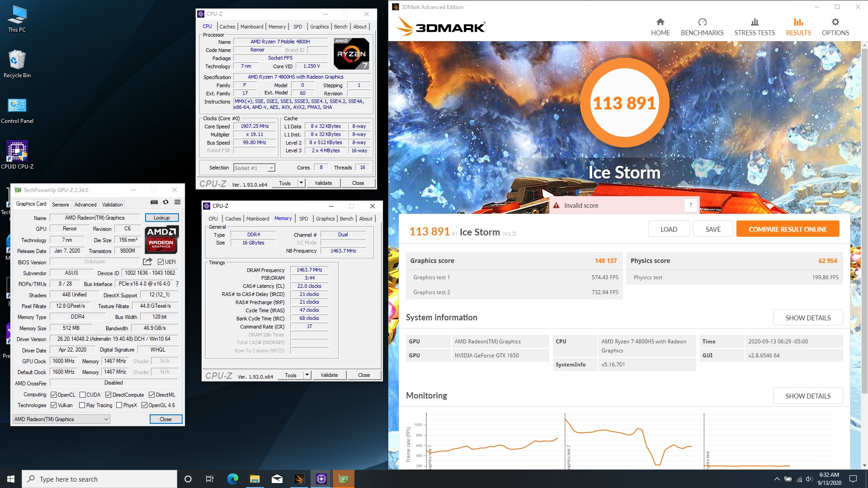The height and width of the screenshot is (488, 868).
Task: Switch to Caches tab in top CPU-Z
Action: [x=227, y=27]
